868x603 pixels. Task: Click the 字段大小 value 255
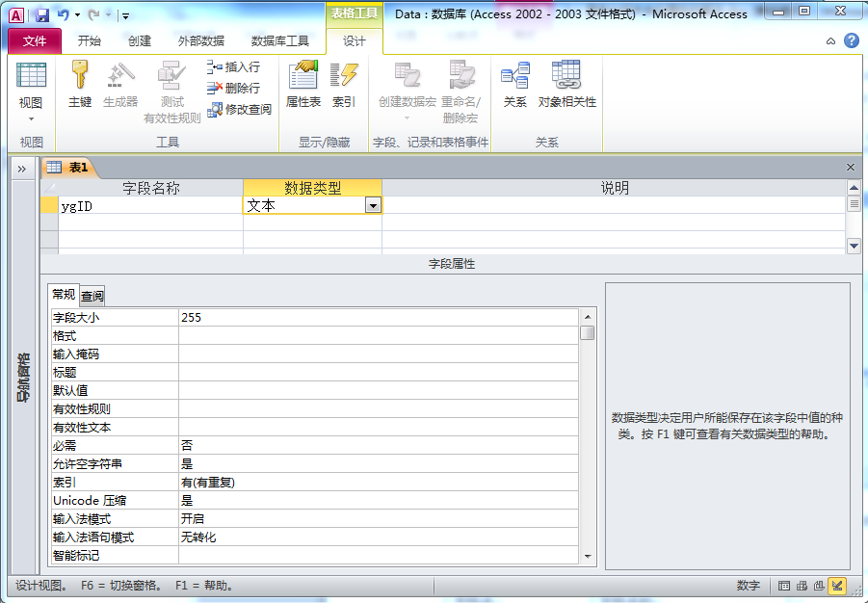[378, 317]
